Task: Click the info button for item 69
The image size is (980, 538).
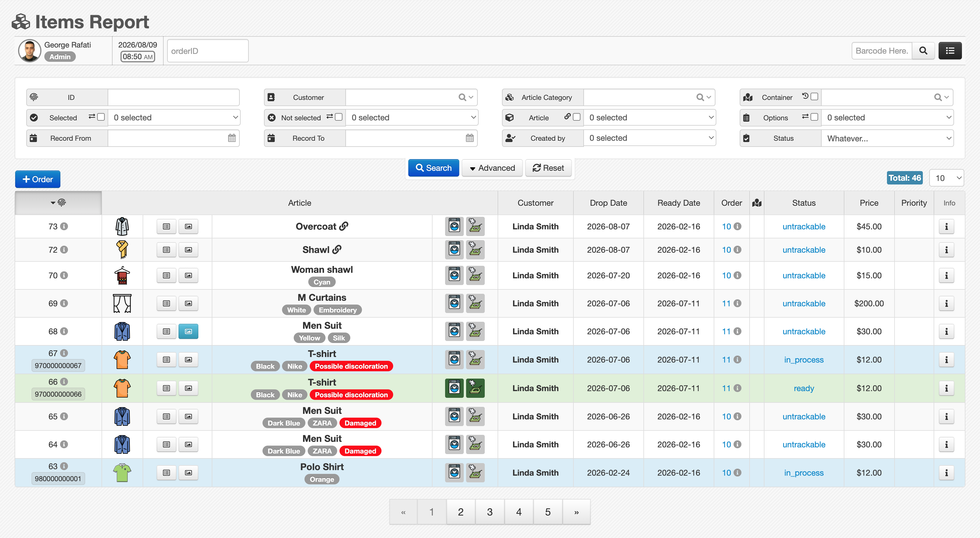Action: (x=946, y=303)
